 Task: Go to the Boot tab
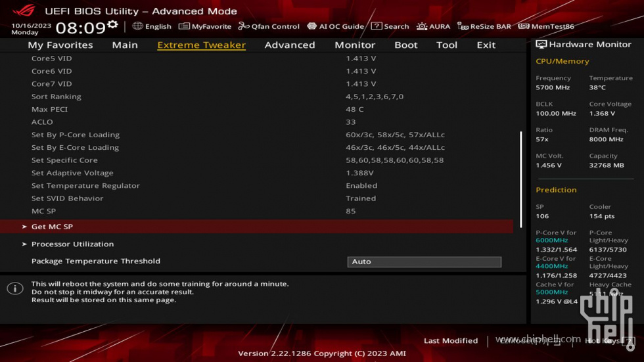[x=406, y=45]
